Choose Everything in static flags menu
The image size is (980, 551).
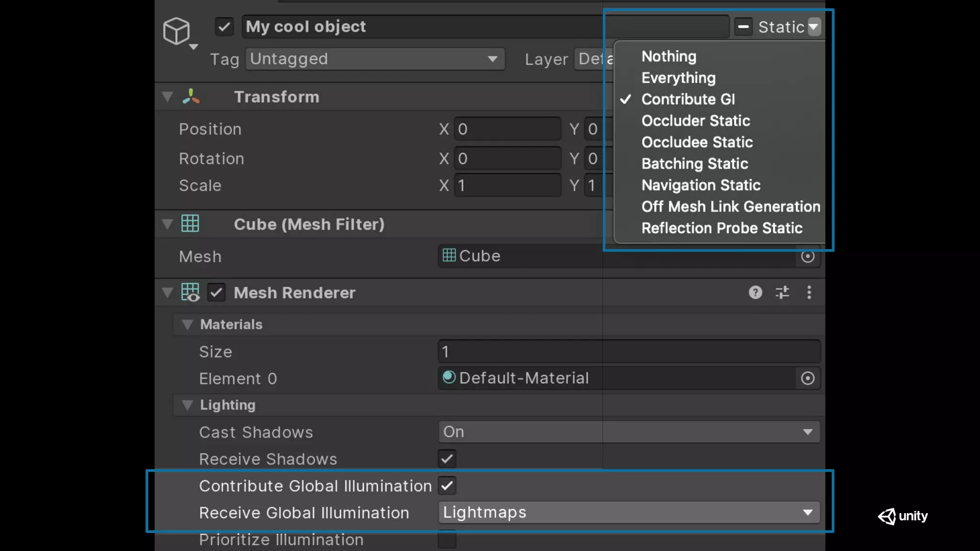pos(678,78)
